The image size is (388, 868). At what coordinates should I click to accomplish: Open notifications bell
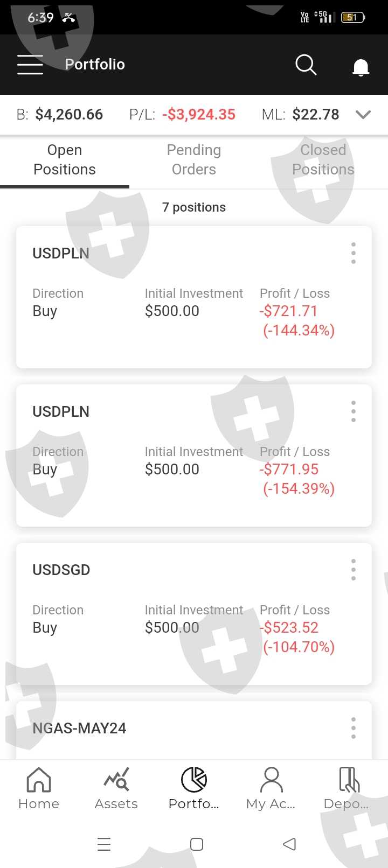pyautogui.click(x=361, y=67)
